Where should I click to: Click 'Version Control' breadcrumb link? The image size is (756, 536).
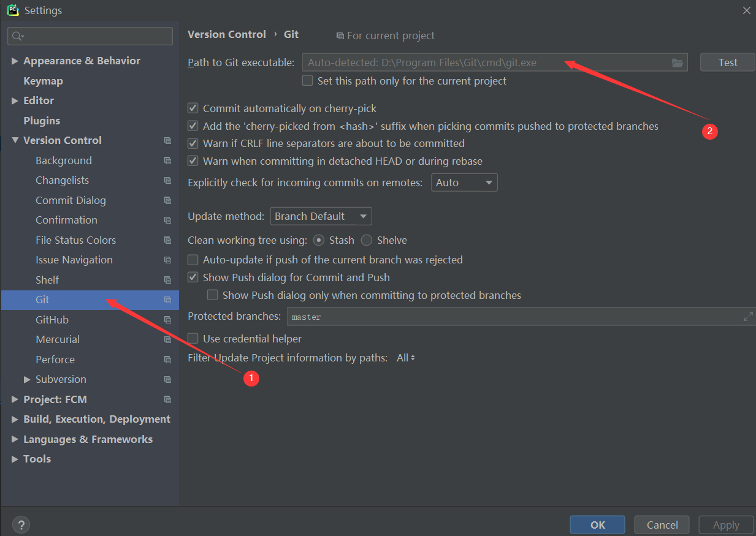(x=227, y=34)
